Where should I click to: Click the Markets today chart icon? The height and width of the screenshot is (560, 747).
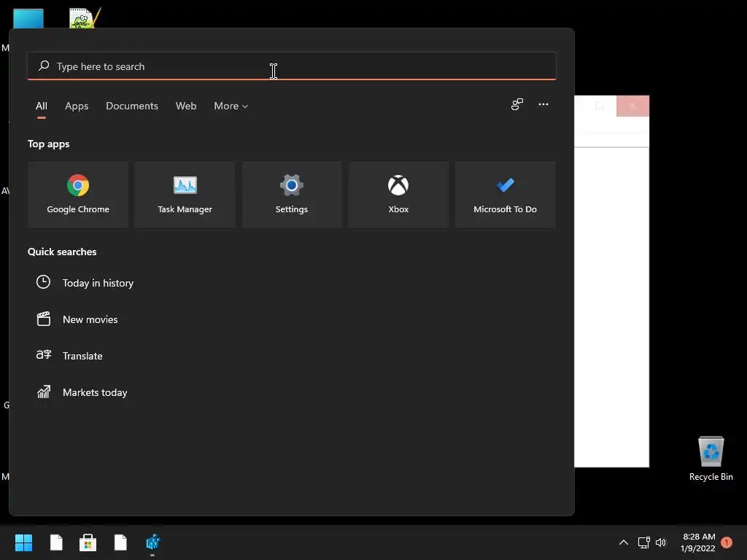[x=43, y=392]
